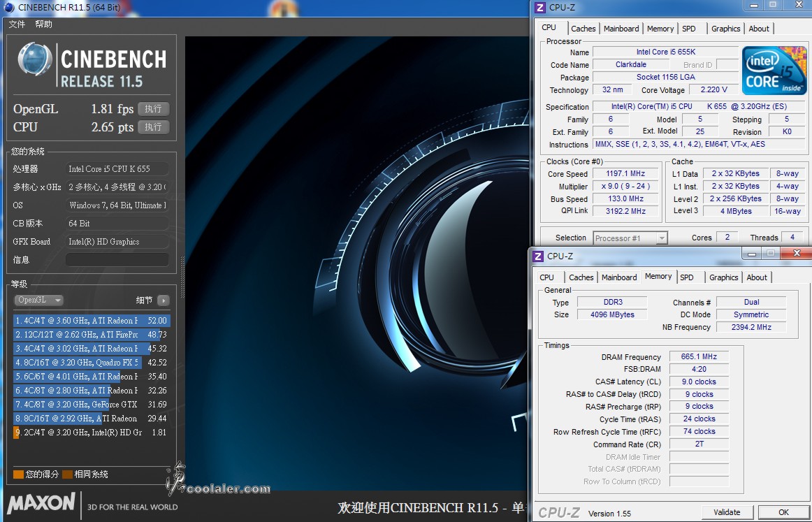
Task: Switch to About tab in top CPU-Z
Action: pos(759,29)
